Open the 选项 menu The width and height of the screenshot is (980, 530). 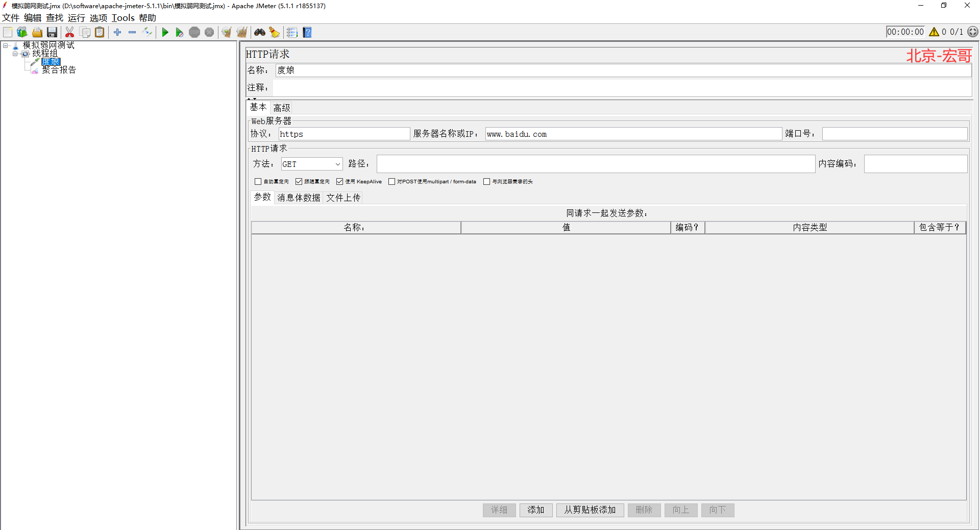click(99, 18)
